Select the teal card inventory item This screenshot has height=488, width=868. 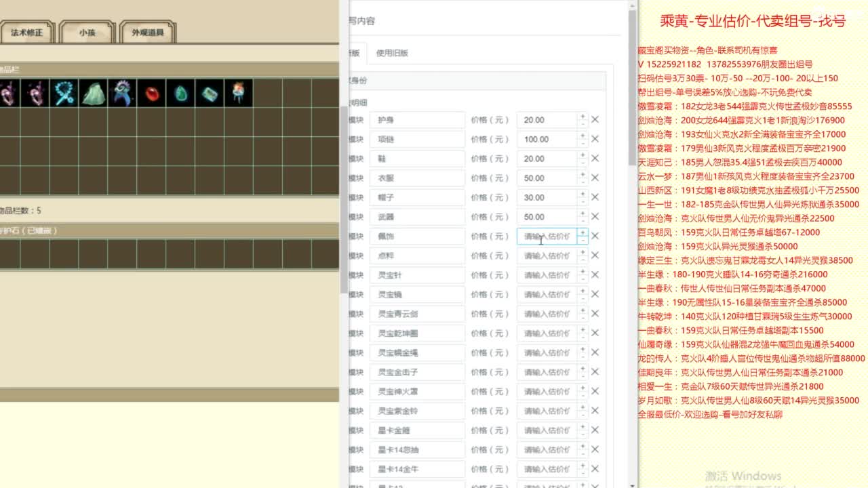(x=210, y=93)
